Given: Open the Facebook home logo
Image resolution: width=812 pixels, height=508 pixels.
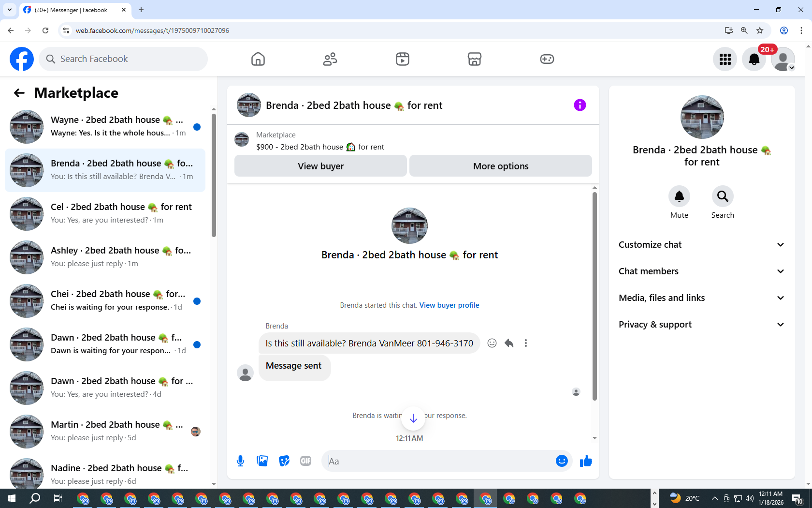Looking at the screenshot, I should 22,59.
